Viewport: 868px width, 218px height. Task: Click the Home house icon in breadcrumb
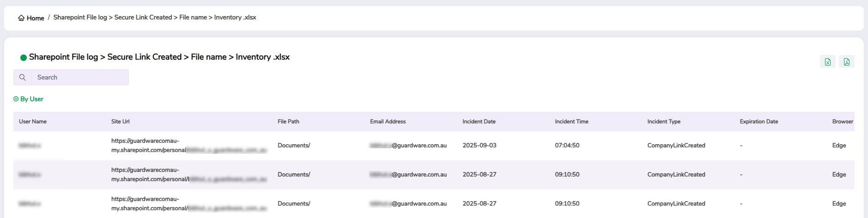point(21,18)
